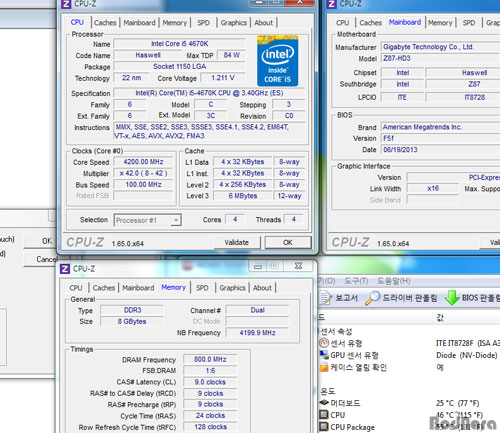The height and width of the screenshot is (433, 500).
Task: Click 드라이버 판올림 magnifier toolbar icon
Action: click(x=372, y=298)
